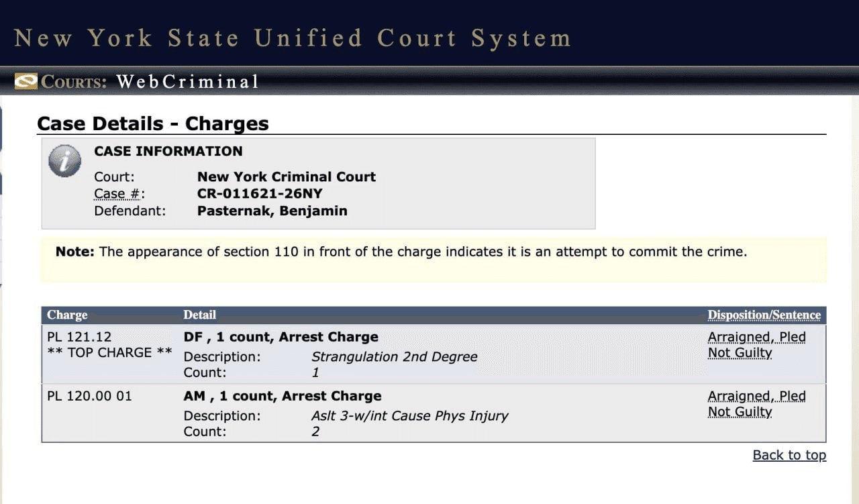This screenshot has width=859, height=504.
Task: Select the WebCriminal header title
Action: [187, 82]
